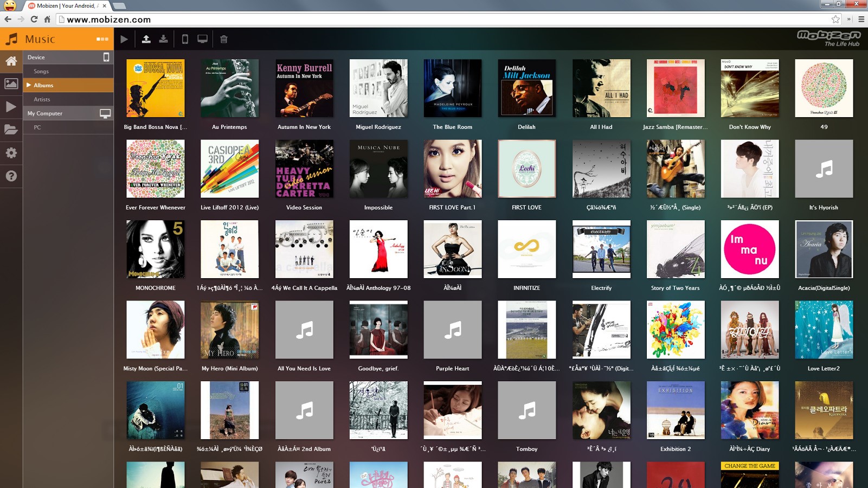Click the download icon in the toolbar
Viewport: 868px width, 488px height.
click(163, 39)
